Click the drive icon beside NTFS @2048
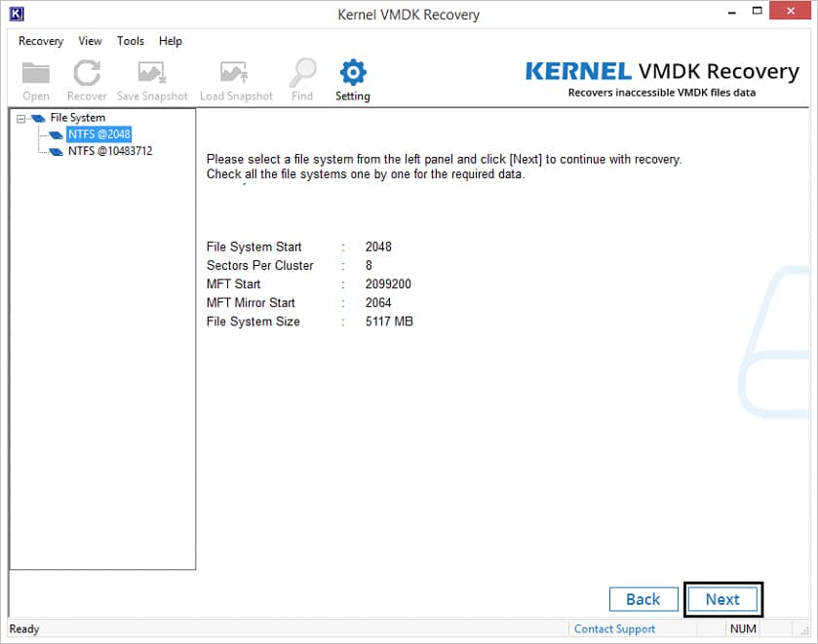818x644 pixels. tap(56, 135)
